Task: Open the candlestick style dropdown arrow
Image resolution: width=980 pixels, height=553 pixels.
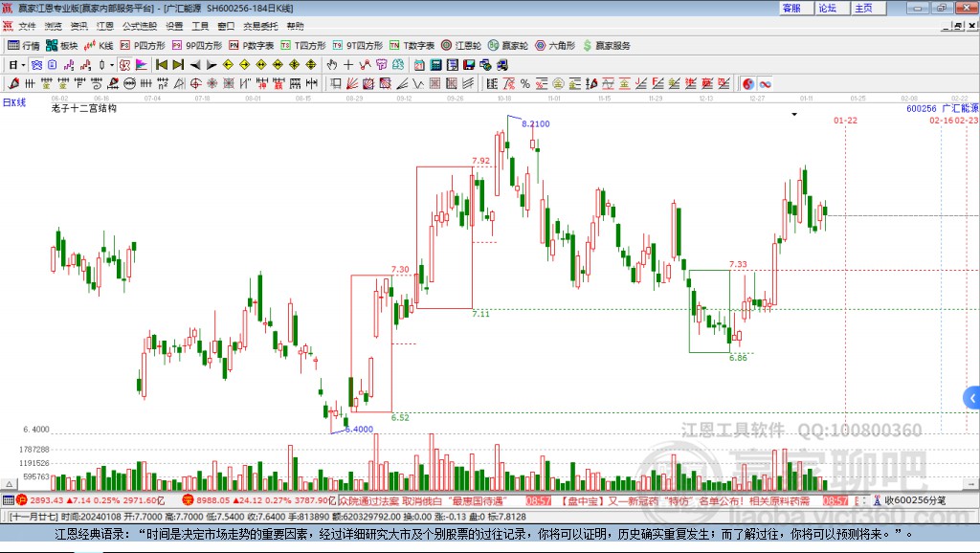Action: pyautogui.click(x=112, y=65)
